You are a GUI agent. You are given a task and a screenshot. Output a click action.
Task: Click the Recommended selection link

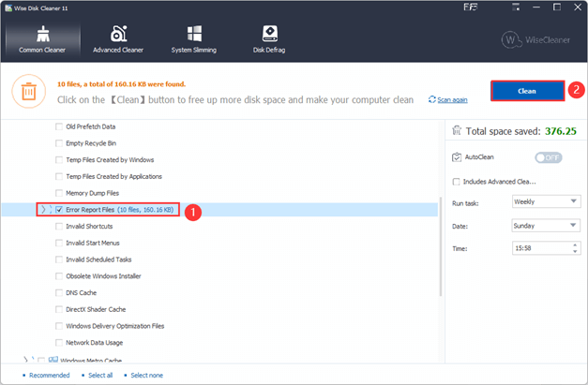point(49,376)
